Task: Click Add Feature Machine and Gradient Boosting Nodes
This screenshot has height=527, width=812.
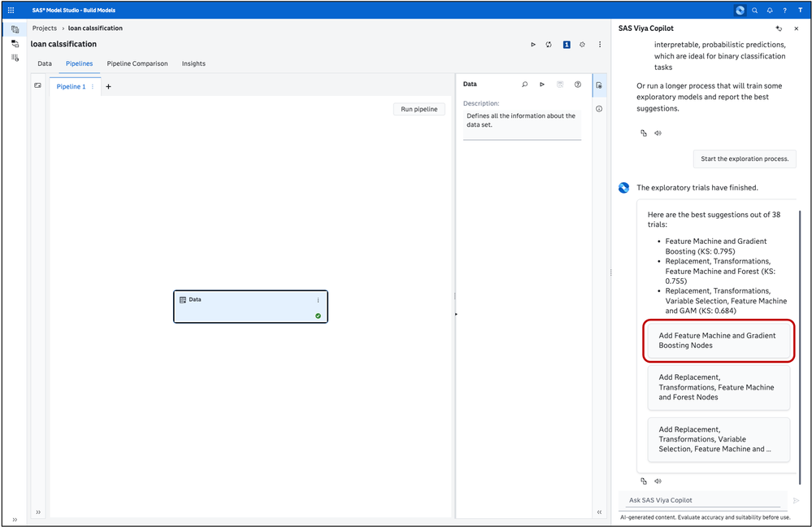Action: 719,341
